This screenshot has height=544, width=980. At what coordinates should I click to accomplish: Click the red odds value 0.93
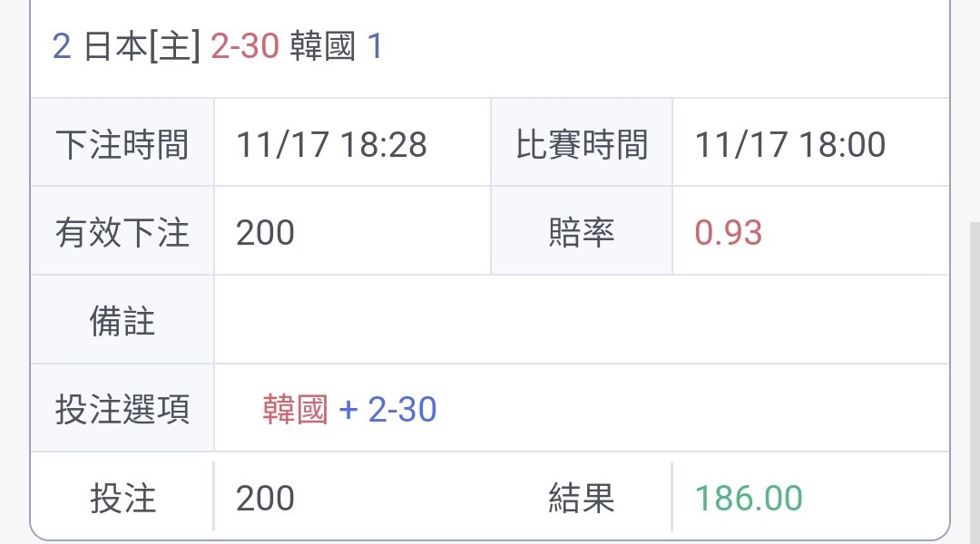point(728,233)
